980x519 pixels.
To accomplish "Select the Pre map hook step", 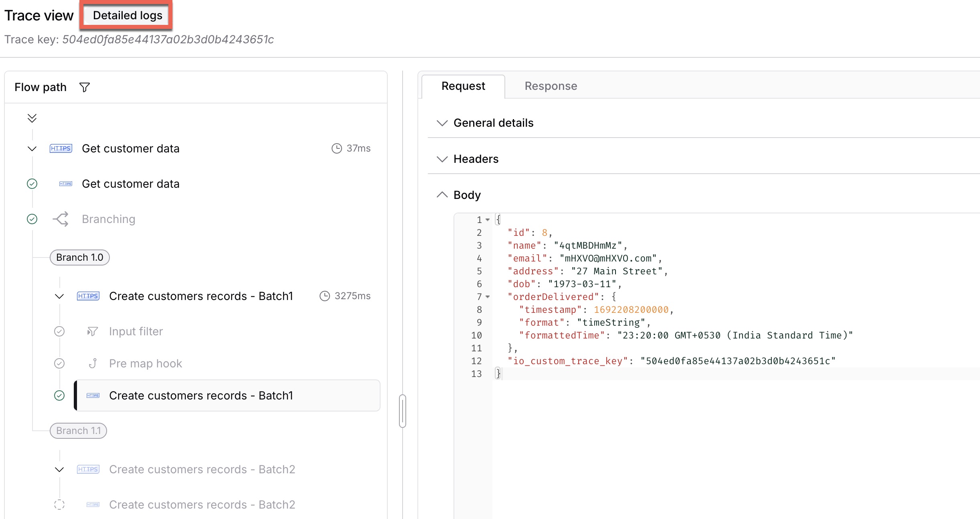I will 146,363.
